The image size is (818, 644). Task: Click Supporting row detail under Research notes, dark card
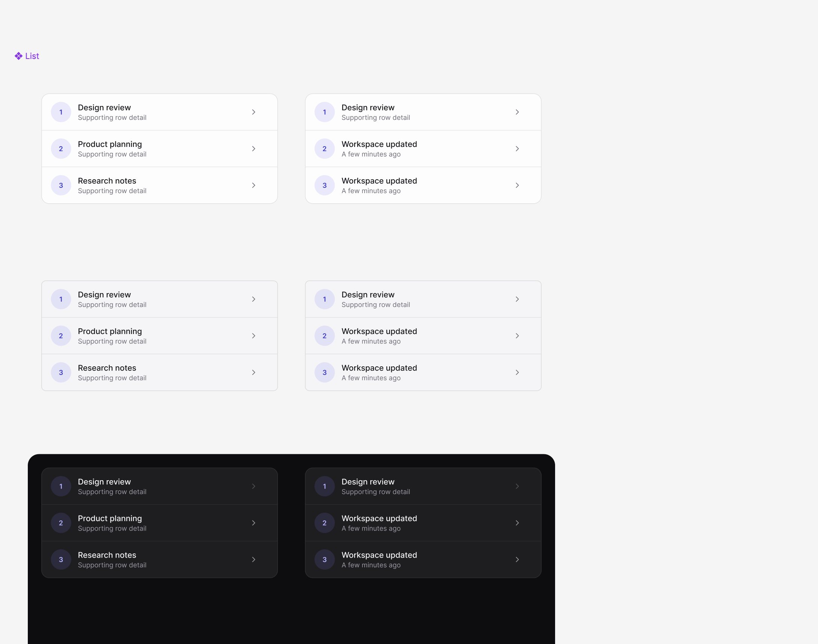[x=112, y=565]
